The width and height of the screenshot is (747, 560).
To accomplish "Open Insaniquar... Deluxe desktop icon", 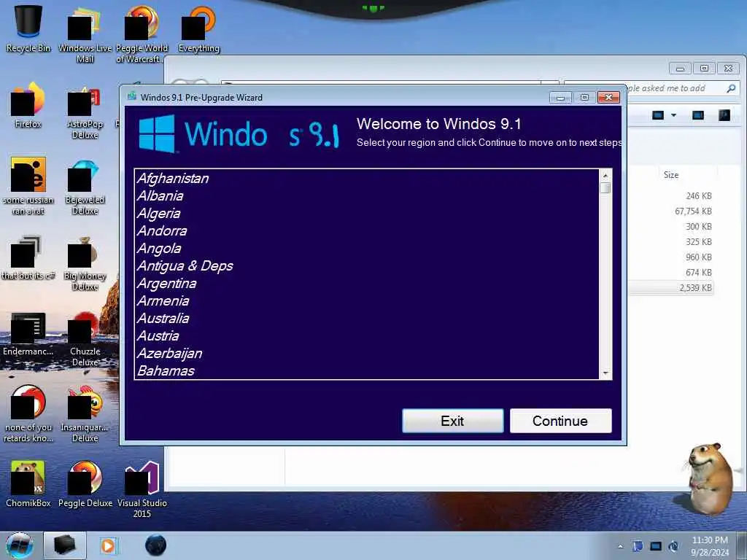I will (85, 413).
